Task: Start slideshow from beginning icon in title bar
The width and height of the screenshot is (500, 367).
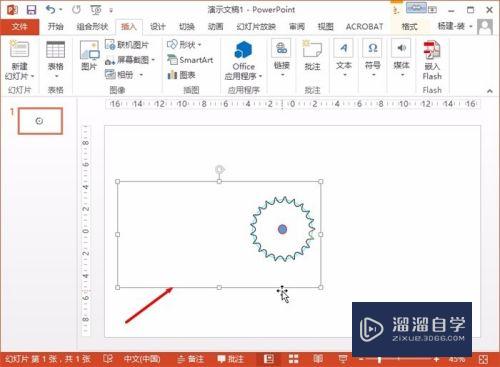Action: pos(96,10)
